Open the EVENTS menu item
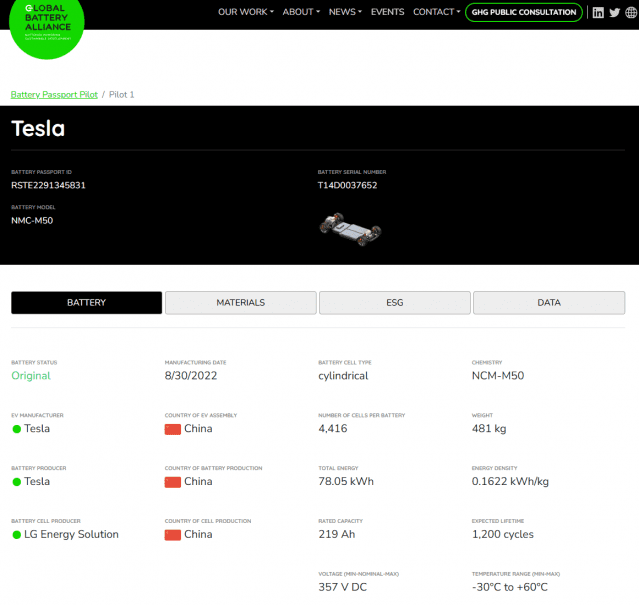The height and width of the screenshot is (605, 639). coord(387,12)
